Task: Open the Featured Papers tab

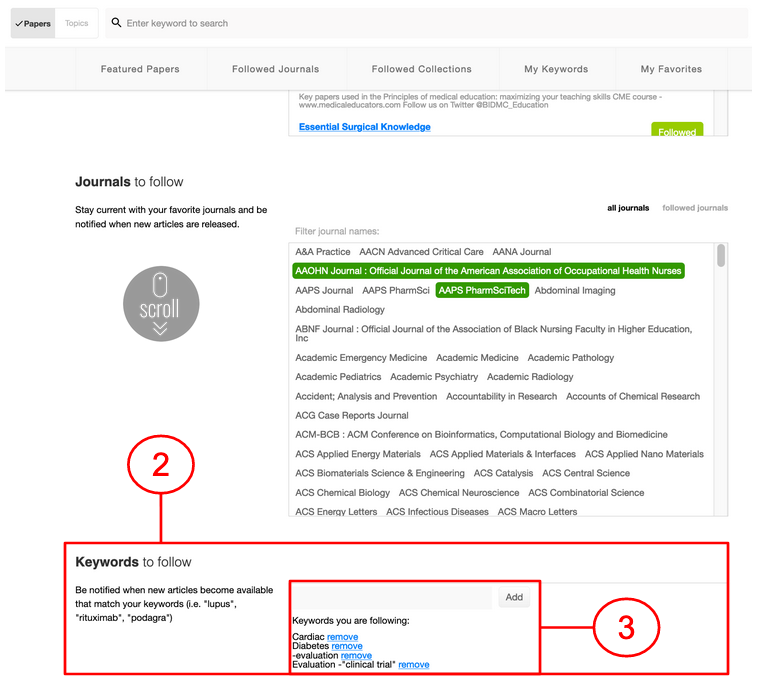Action: pos(140,69)
